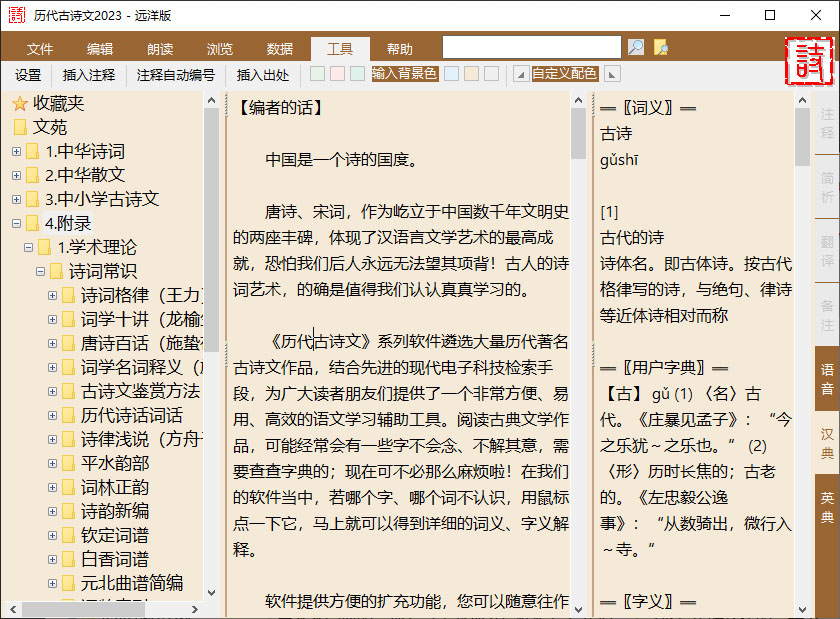Click the 设置 button
This screenshot has width=840, height=619.
pyautogui.click(x=29, y=74)
